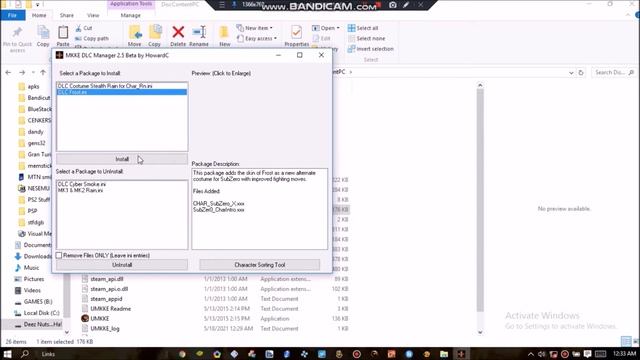This screenshot has height=360, width=640.
Task: Click the Cut scissors command
Action: click(x=84, y=28)
